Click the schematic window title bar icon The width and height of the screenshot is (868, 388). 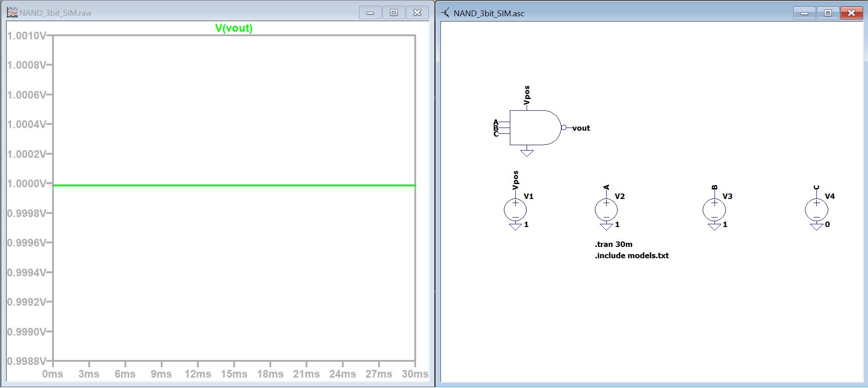446,13
